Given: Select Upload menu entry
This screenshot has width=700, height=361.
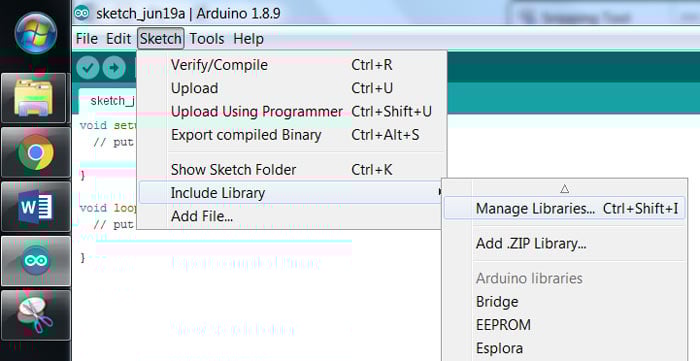Looking at the screenshot, I should [x=292, y=88].
